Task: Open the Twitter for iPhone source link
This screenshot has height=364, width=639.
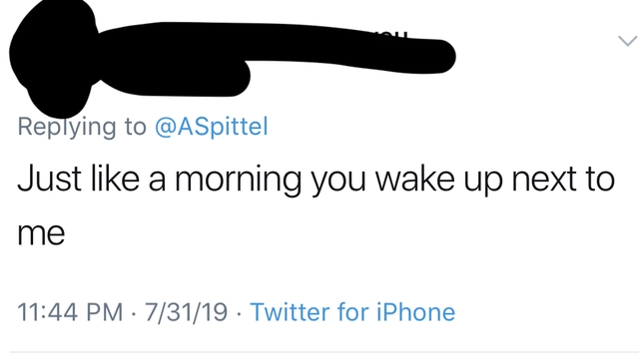Action: (352, 312)
